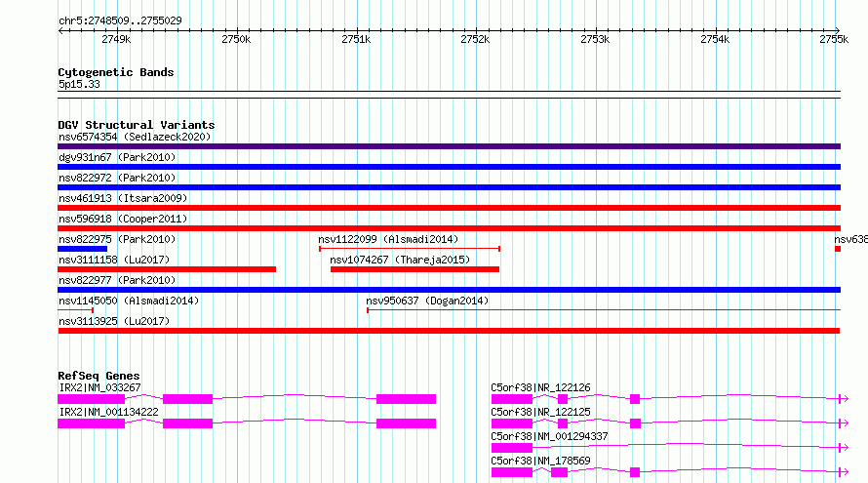Viewport: 868px width, 483px height.
Task: Click the nsv6574354 (Sedlazeck2020) variant label
Action: pyautogui.click(x=135, y=137)
